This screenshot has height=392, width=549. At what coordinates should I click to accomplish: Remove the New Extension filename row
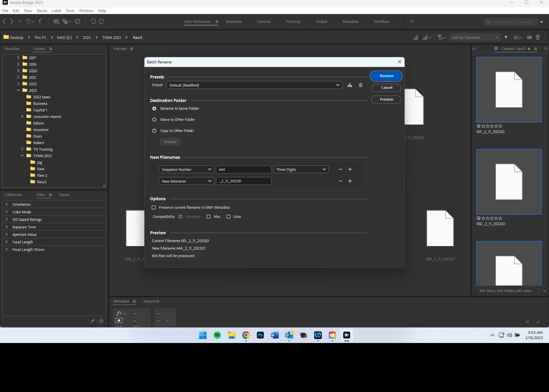click(341, 181)
